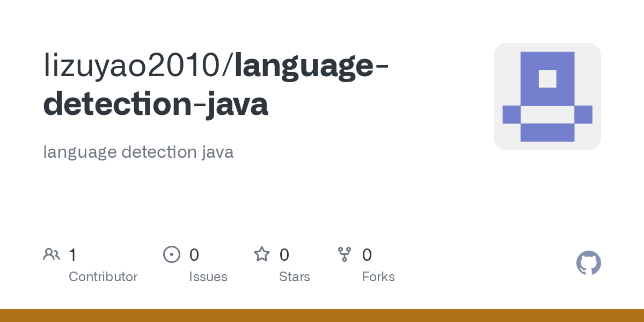
Task: Open the GitHub octocat logo
Action: coord(589,263)
